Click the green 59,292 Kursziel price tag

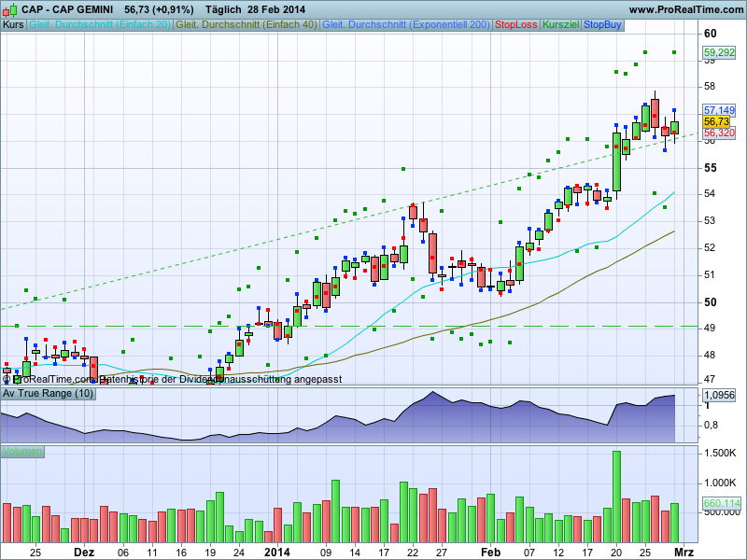719,52
